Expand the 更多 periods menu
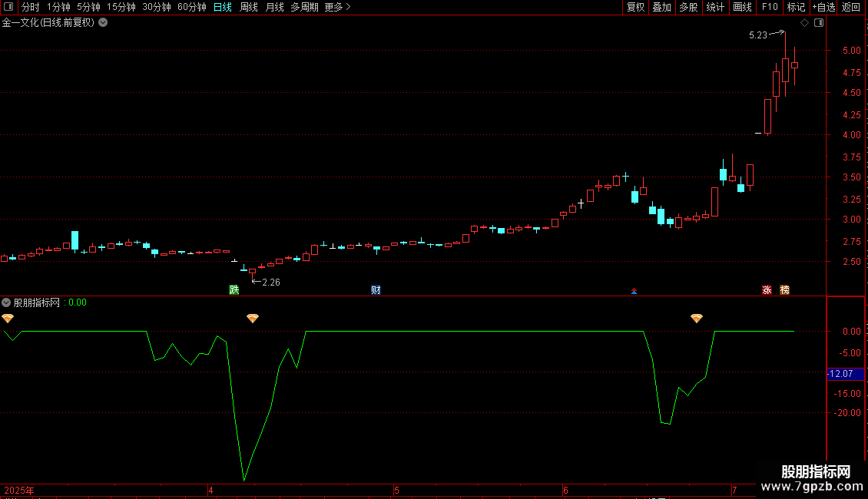 tap(337, 7)
